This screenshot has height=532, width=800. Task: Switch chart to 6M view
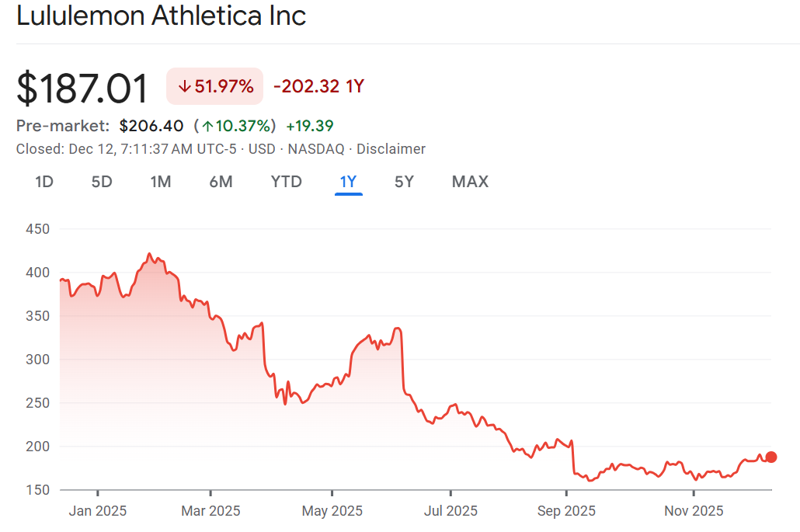pos(221,182)
